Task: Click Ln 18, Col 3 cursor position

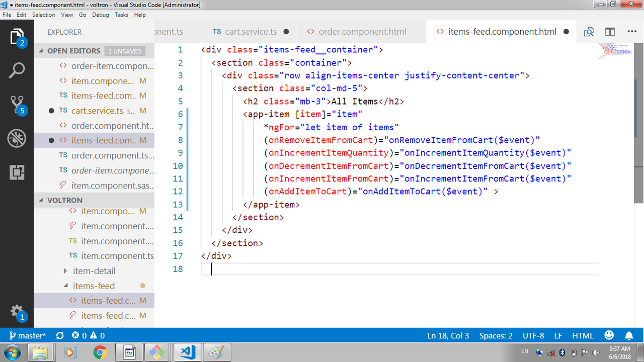Action: tap(448, 335)
